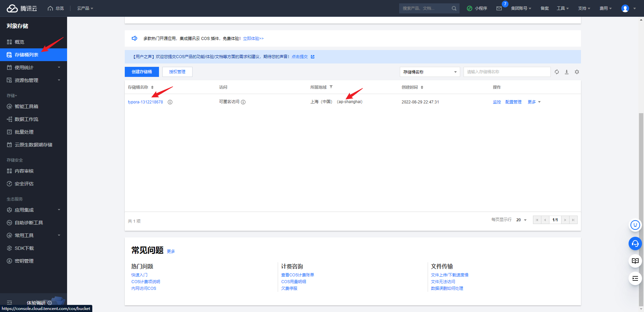
Task: Expand the 云产品 products menu
Action: pos(85,8)
